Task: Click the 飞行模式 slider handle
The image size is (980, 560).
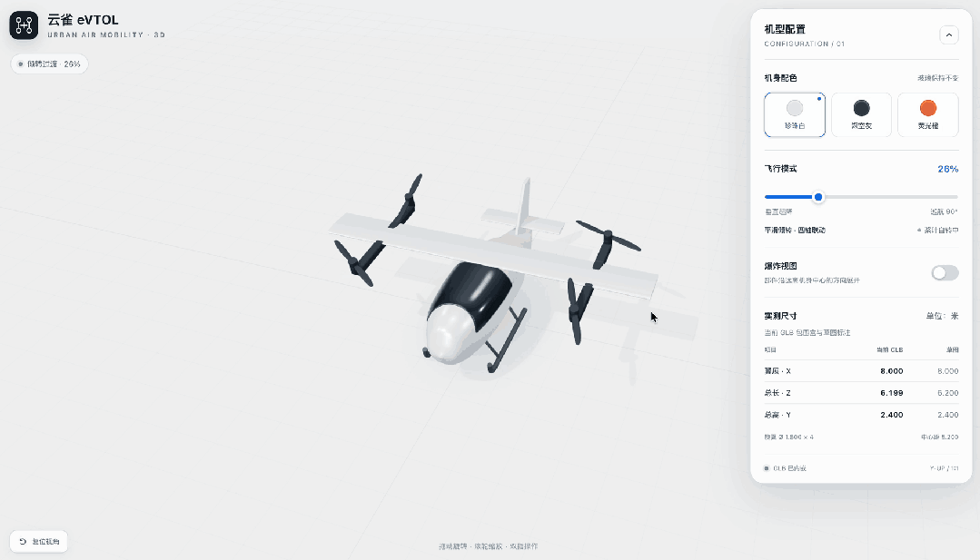Action: 818,197
